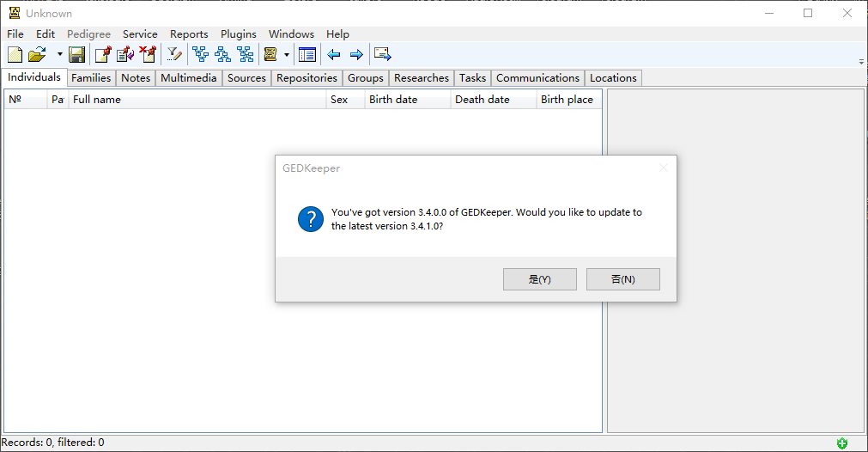Close the GEDKeeper update dialog
868x452 pixels.
[663, 168]
